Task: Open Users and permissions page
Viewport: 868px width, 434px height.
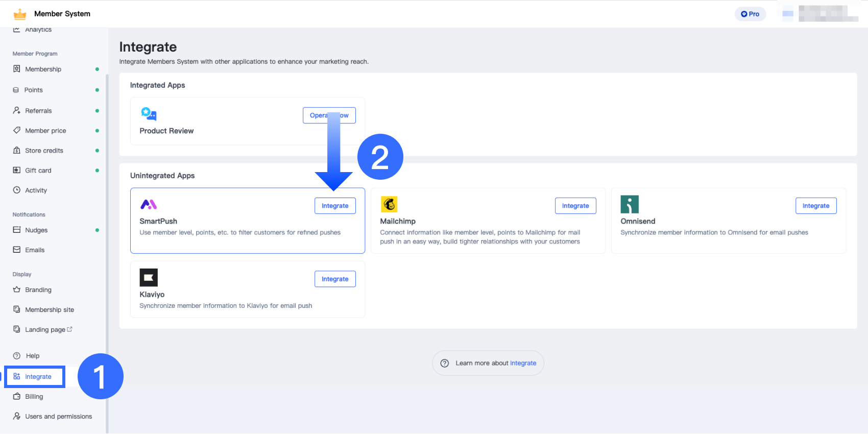Action: [58, 417]
